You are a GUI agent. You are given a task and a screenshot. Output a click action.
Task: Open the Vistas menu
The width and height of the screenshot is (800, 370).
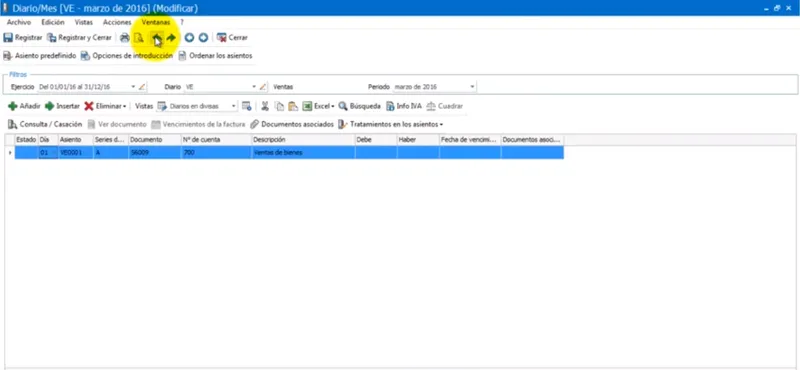pyautogui.click(x=84, y=22)
